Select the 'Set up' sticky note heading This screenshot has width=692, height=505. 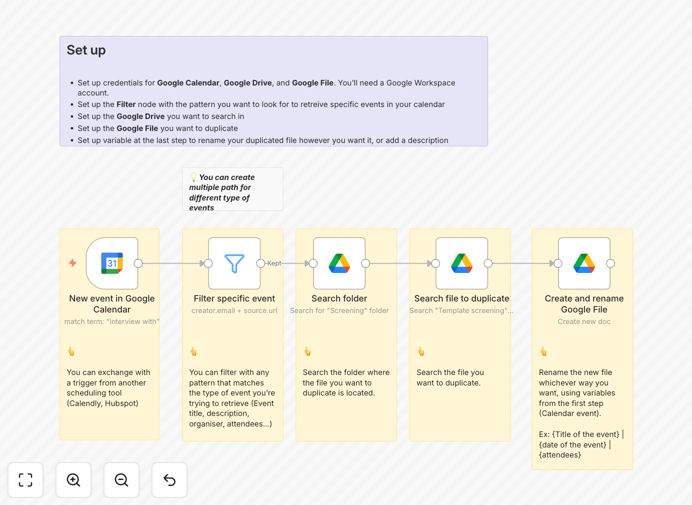(86, 50)
